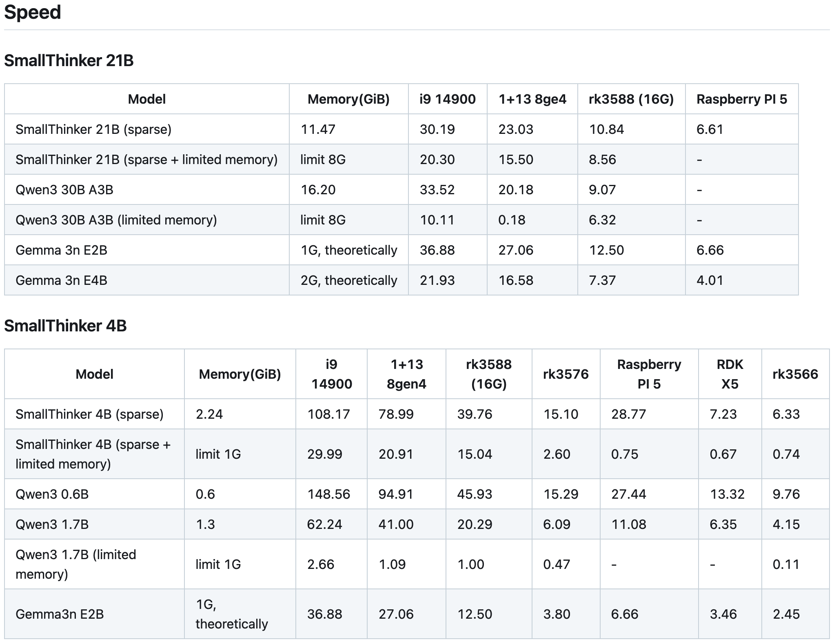Click the rk3588 (16G) header in the first table
Screen dimensions: 834x644
pyautogui.click(x=631, y=99)
